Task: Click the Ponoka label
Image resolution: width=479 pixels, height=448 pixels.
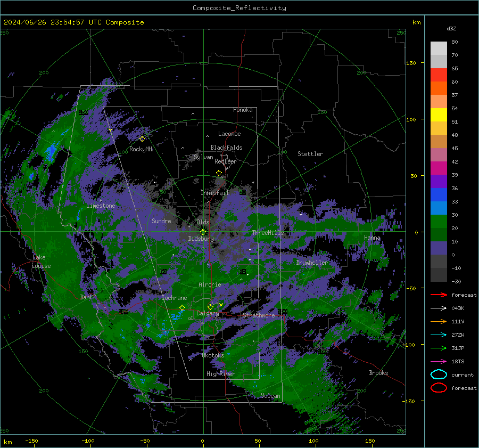Action: click(x=243, y=110)
